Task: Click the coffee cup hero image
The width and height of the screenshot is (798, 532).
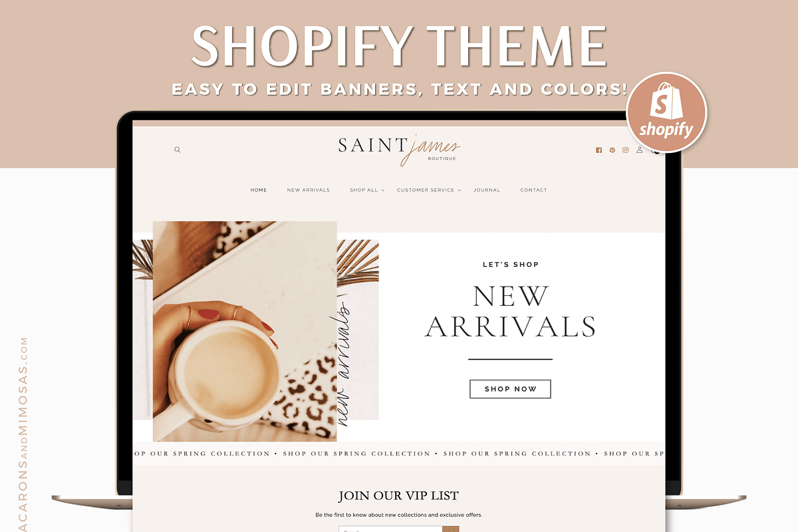Action: coord(245,331)
